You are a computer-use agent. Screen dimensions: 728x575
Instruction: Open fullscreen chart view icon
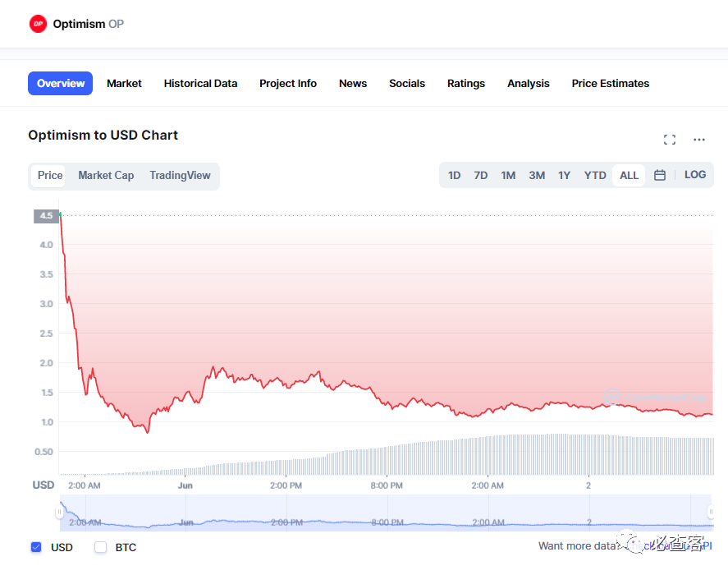point(670,140)
